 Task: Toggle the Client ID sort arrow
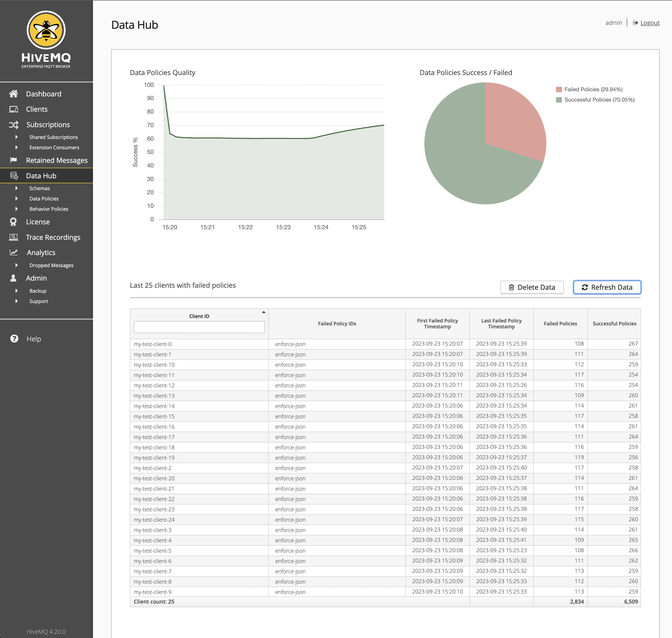(x=264, y=312)
